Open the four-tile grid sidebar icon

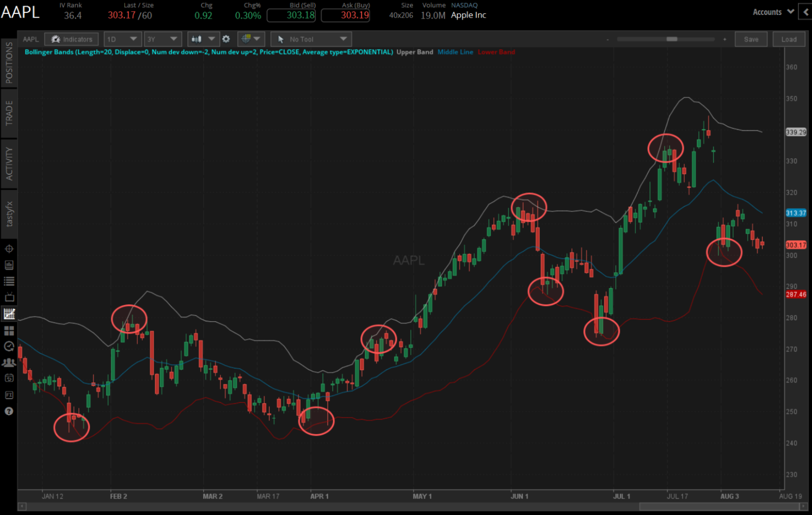(9, 331)
